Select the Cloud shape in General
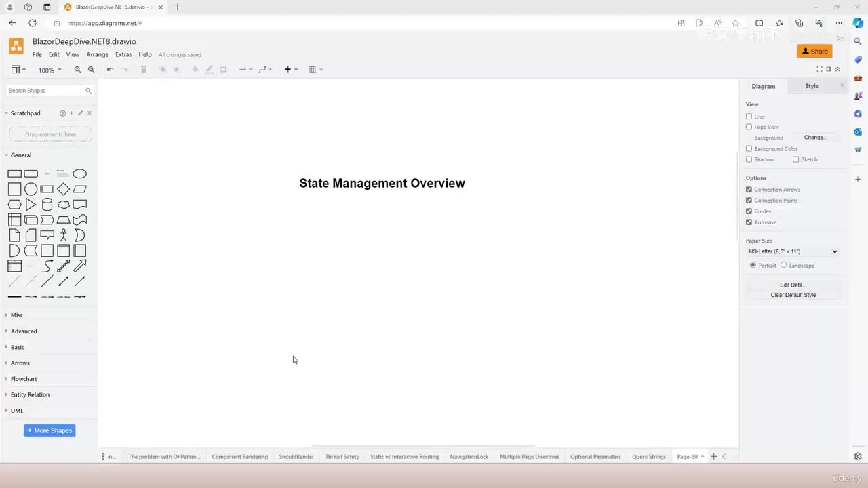 [x=64, y=205]
